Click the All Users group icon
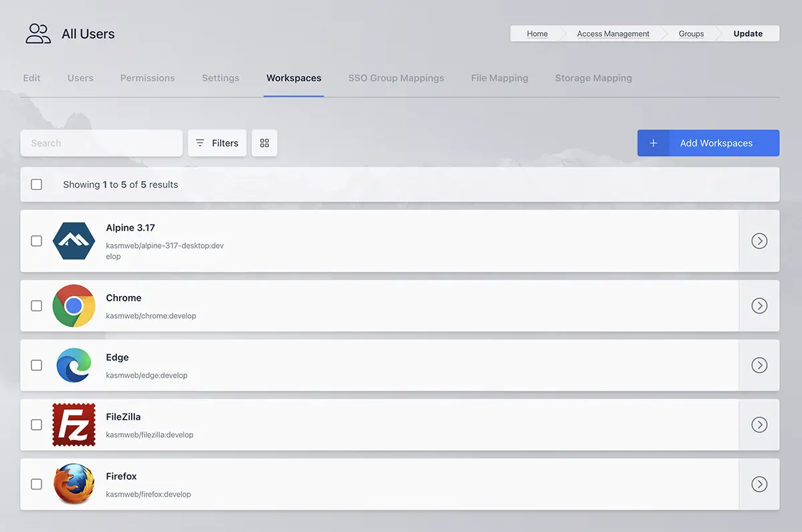This screenshot has height=532, width=802. [38, 34]
